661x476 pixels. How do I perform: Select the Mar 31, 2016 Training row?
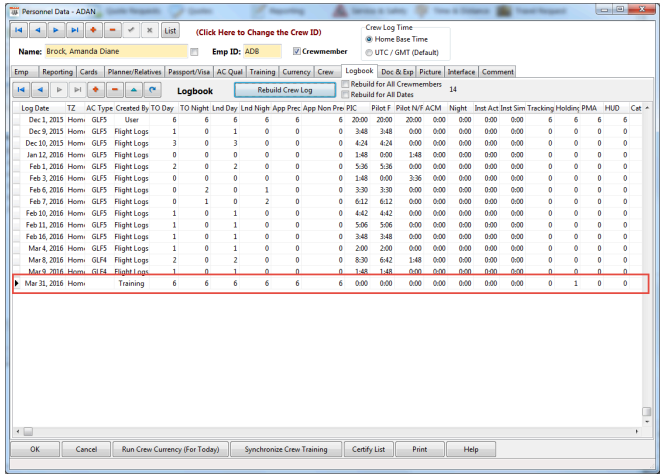click(x=327, y=283)
